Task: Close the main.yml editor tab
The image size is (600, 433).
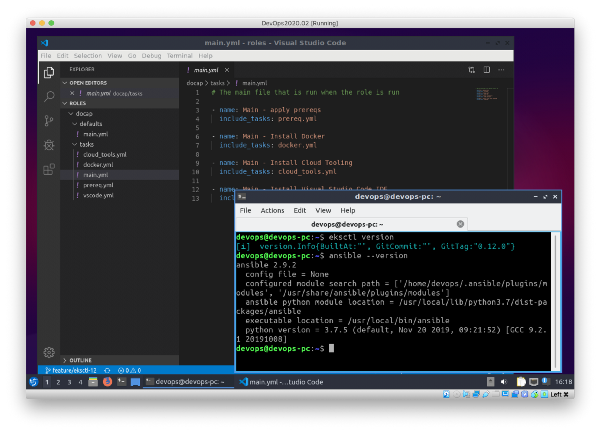Action: [x=227, y=70]
